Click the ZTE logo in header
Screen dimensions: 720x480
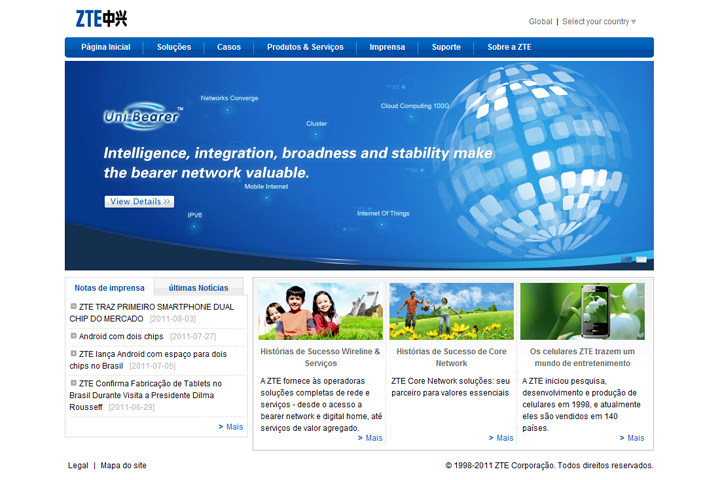click(101, 18)
